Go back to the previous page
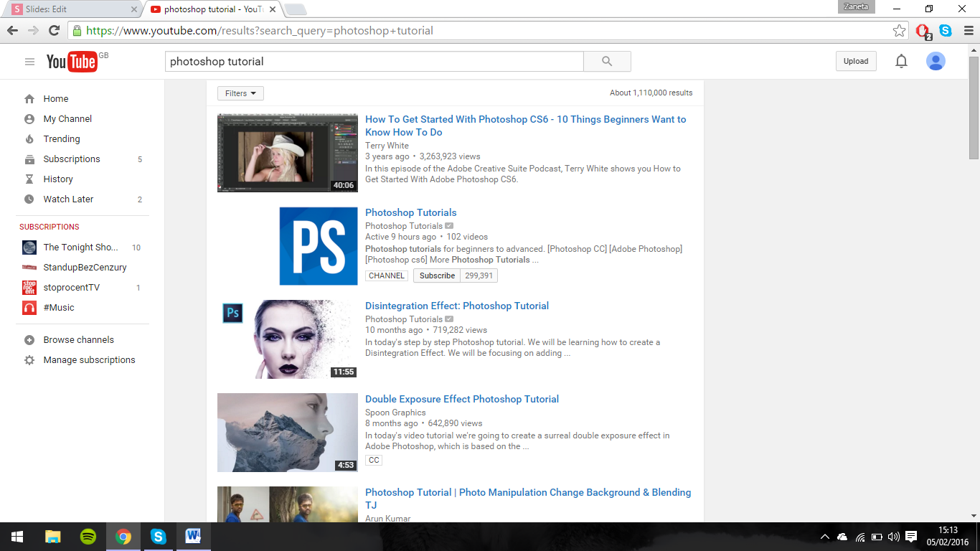The height and width of the screenshot is (551, 980). click(x=12, y=31)
